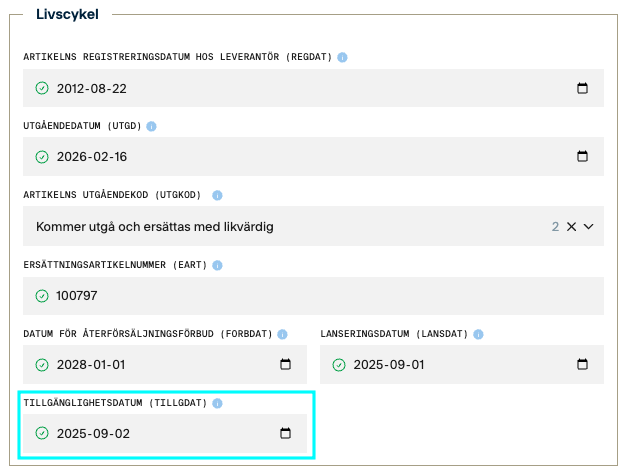Open calendar picker for LANSDAT date
Screen dimensions: 626x474
click(582, 364)
